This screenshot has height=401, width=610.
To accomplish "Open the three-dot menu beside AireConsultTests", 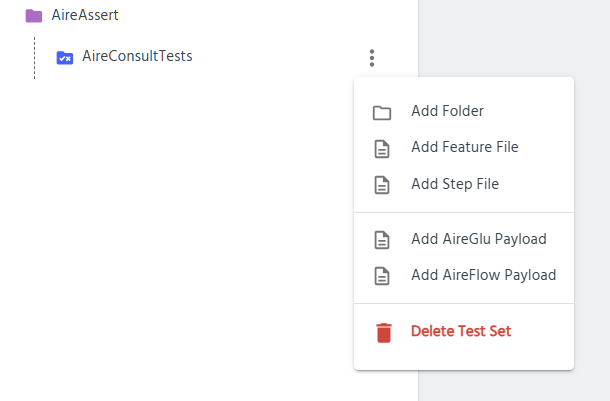I will tap(372, 58).
